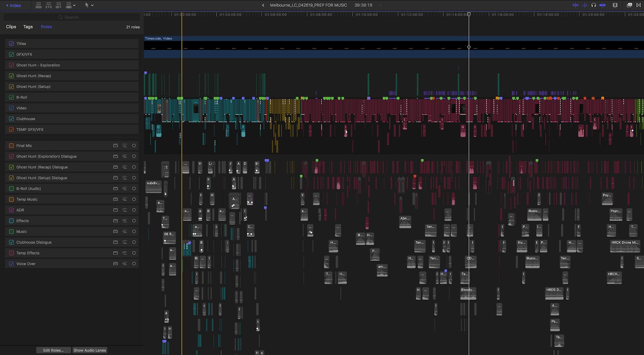The image size is (644, 355).
Task: Click the solo headphones icon
Action: (x=594, y=5)
